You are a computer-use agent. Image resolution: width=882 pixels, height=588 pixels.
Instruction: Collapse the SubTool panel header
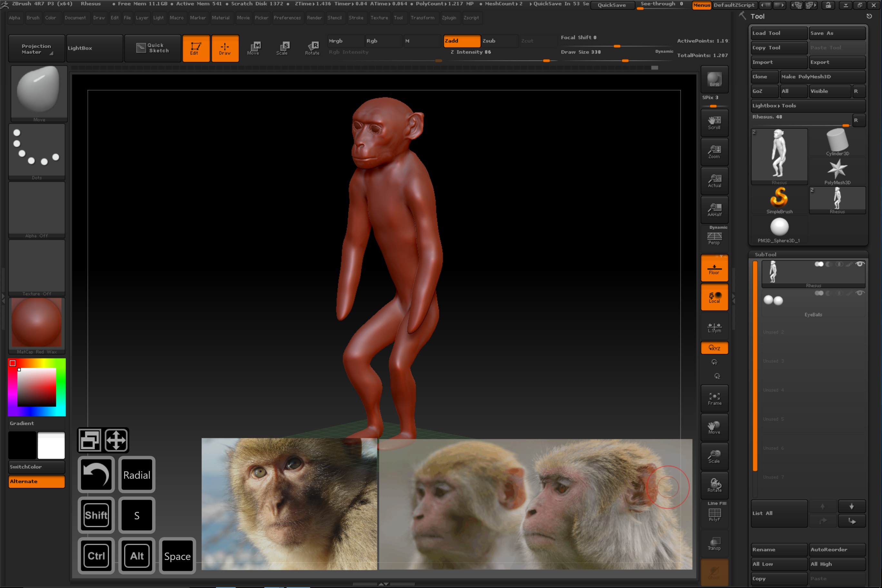point(765,254)
